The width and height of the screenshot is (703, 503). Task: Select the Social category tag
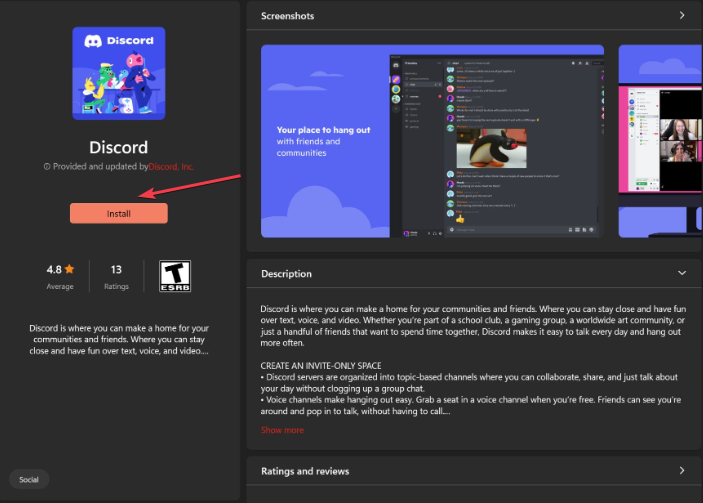pyautogui.click(x=29, y=479)
